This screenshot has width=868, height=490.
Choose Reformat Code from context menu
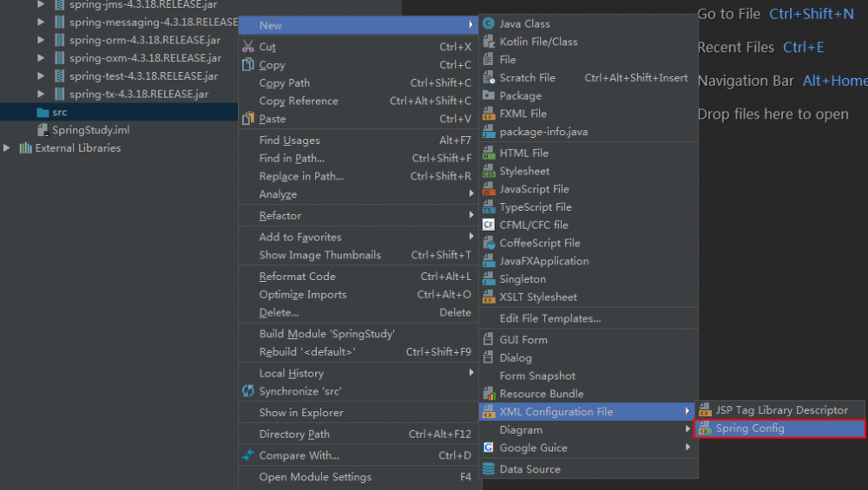[x=297, y=277]
